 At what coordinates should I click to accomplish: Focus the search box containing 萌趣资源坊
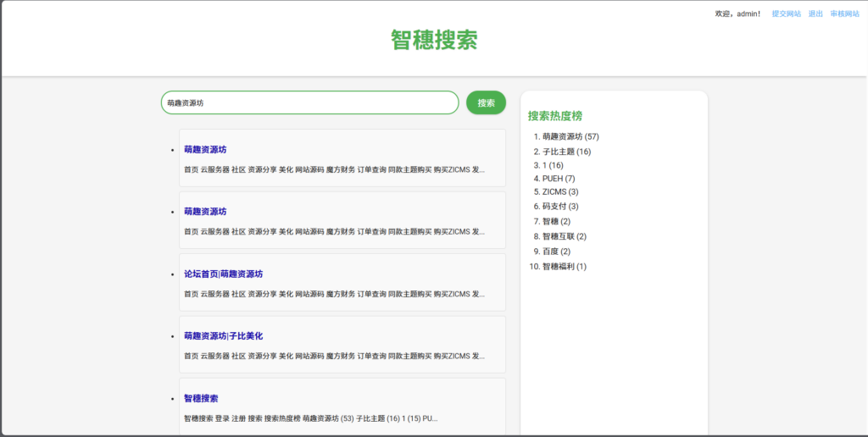point(310,102)
